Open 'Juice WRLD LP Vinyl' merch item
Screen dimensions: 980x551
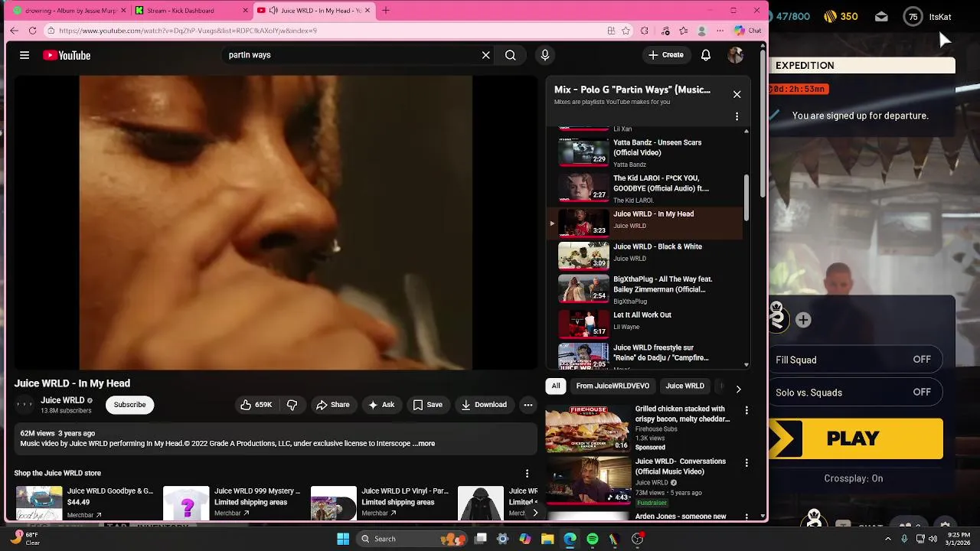[x=380, y=503]
